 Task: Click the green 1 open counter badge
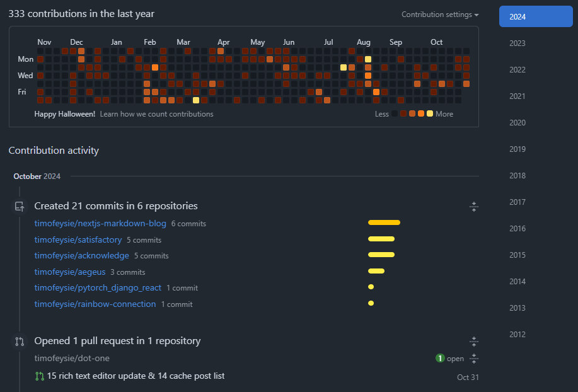click(x=440, y=358)
